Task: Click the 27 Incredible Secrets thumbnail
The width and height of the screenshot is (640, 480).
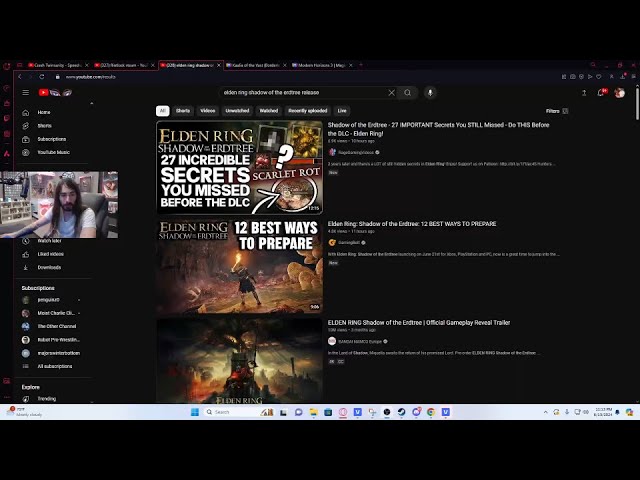Action: pyautogui.click(x=239, y=167)
